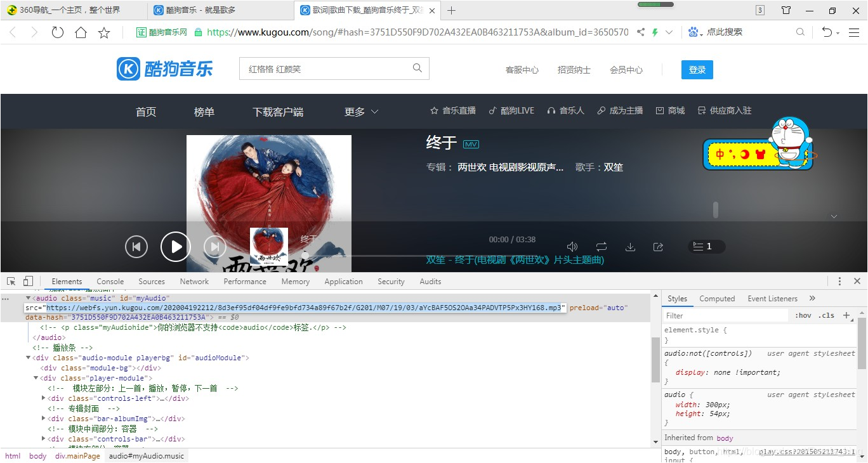Click the device toolbar icon in DevTools
The width and height of the screenshot is (868, 463).
click(x=28, y=280)
